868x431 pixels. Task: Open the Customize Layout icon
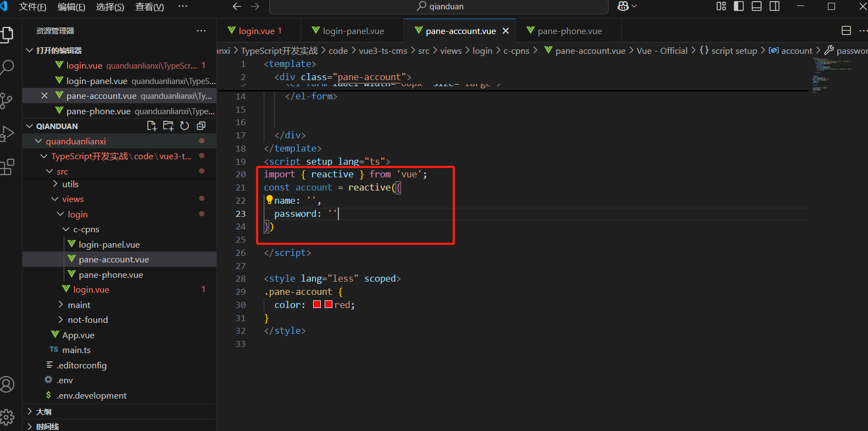tap(721, 7)
